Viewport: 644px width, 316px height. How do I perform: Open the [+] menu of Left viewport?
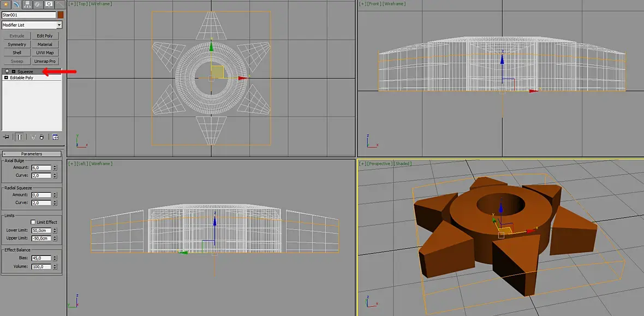point(72,164)
